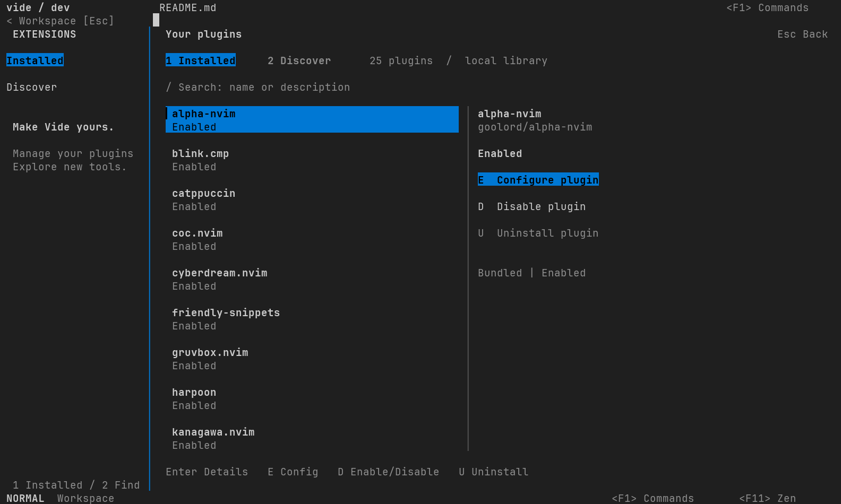Click the U Uninstall footer hint

point(494,472)
